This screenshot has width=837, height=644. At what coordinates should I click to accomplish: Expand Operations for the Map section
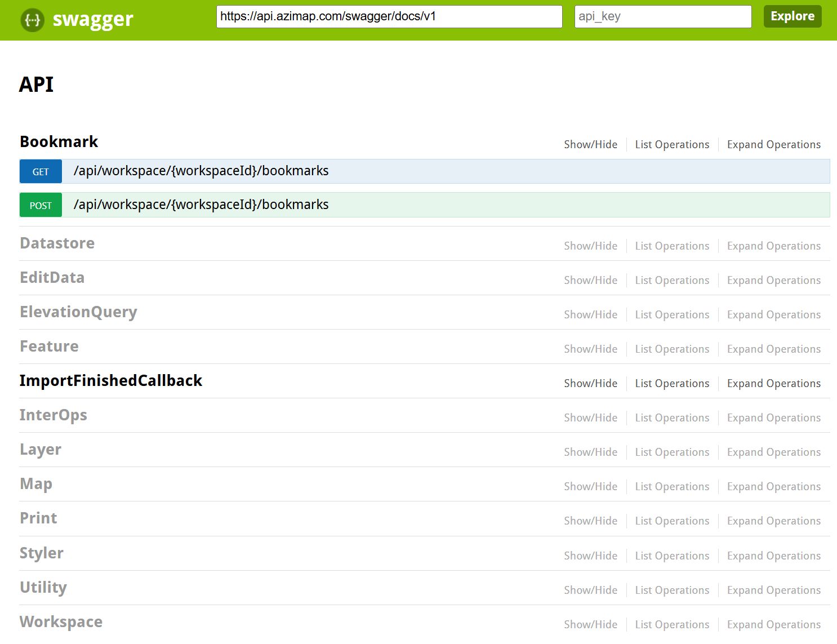(x=773, y=487)
